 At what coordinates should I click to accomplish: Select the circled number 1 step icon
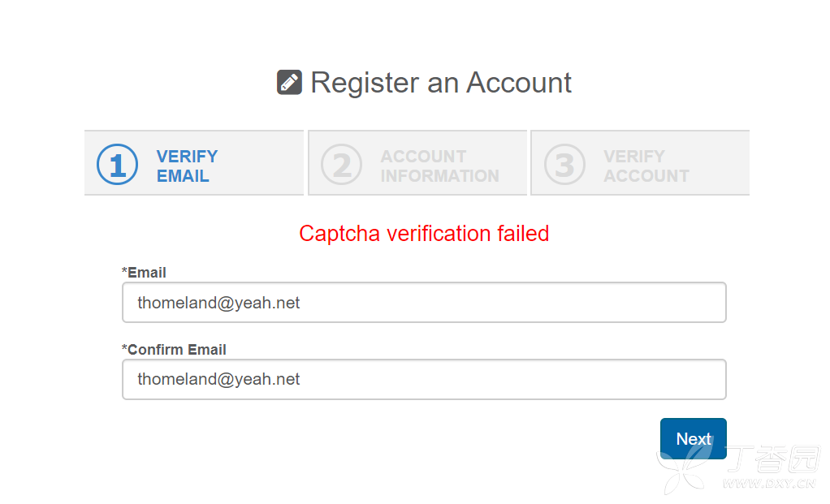click(118, 164)
